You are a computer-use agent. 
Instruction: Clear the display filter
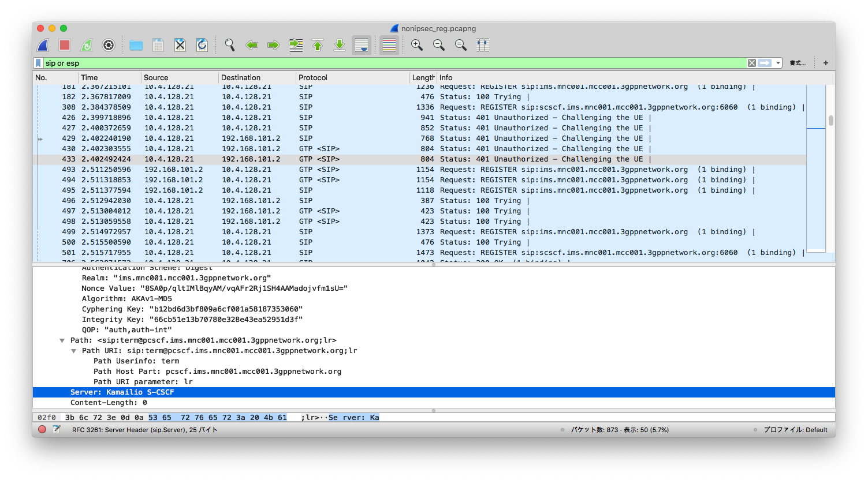click(752, 63)
